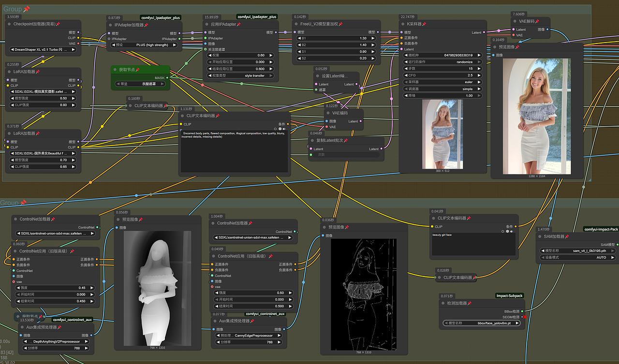Click pin icon of Group containing ControlNet nodes
This screenshot has width=619, height=364.
[x=23, y=203]
